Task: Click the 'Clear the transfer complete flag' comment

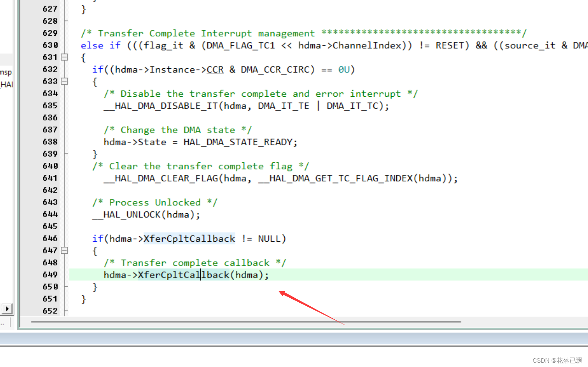Action: [x=201, y=166]
